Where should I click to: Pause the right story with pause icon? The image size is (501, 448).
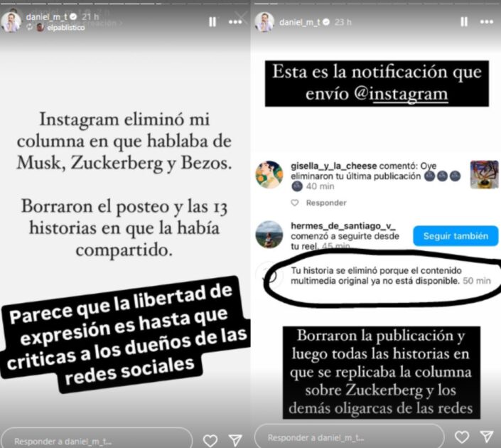point(464,21)
